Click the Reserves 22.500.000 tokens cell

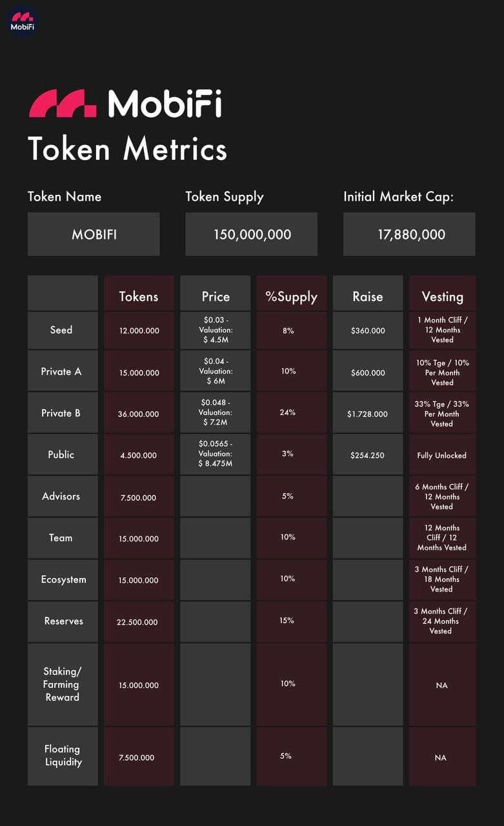pos(139,622)
